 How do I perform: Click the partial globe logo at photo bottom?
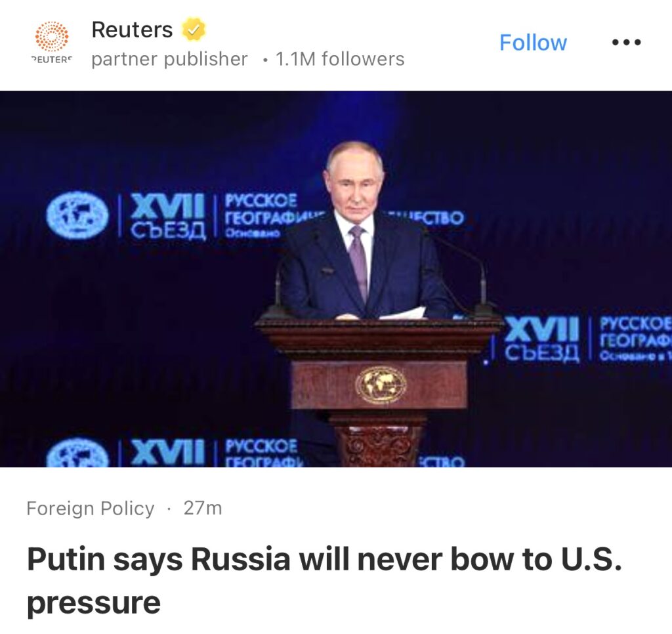click(77, 452)
